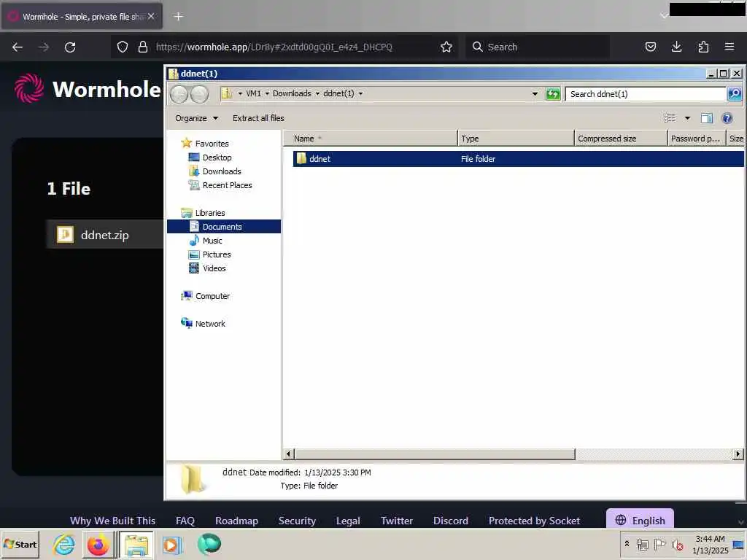Image resolution: width=747 pixels, height=560 pixels.
Task: Open Firefox extensions puzzle icon
Action: click(x=703, y=47)
